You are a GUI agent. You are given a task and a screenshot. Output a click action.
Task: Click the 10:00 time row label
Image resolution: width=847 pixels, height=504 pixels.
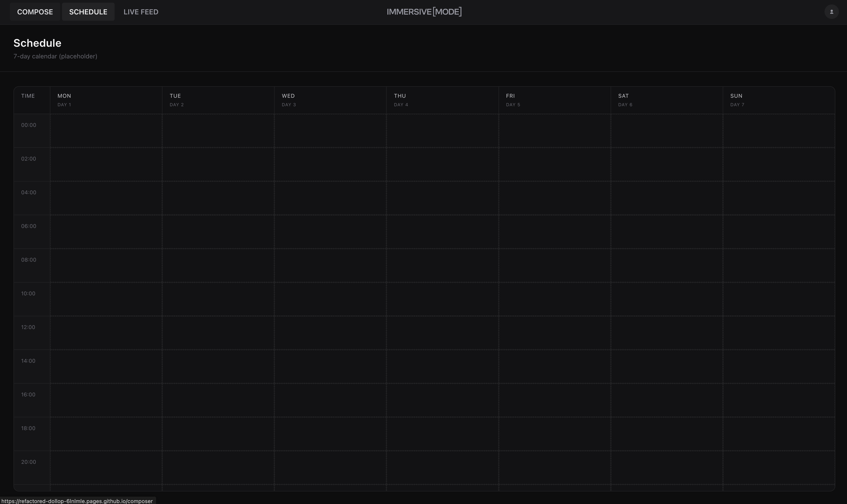click(29, 294)
